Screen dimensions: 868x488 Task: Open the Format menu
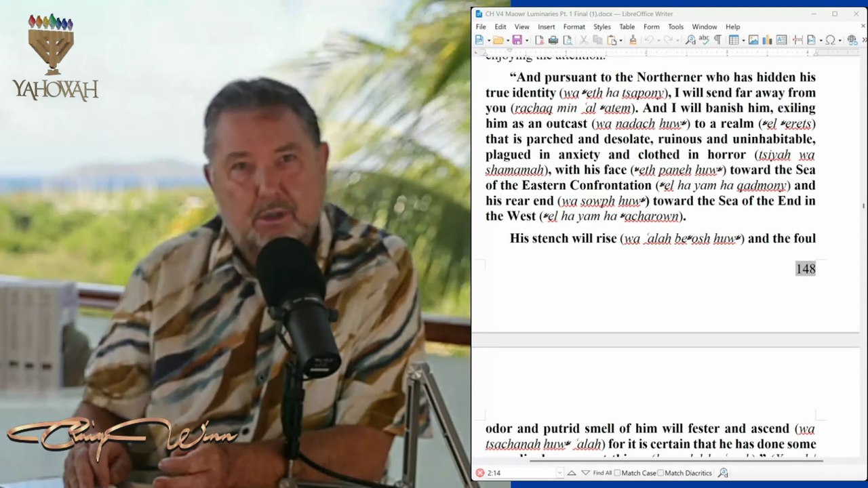[574, 27]
